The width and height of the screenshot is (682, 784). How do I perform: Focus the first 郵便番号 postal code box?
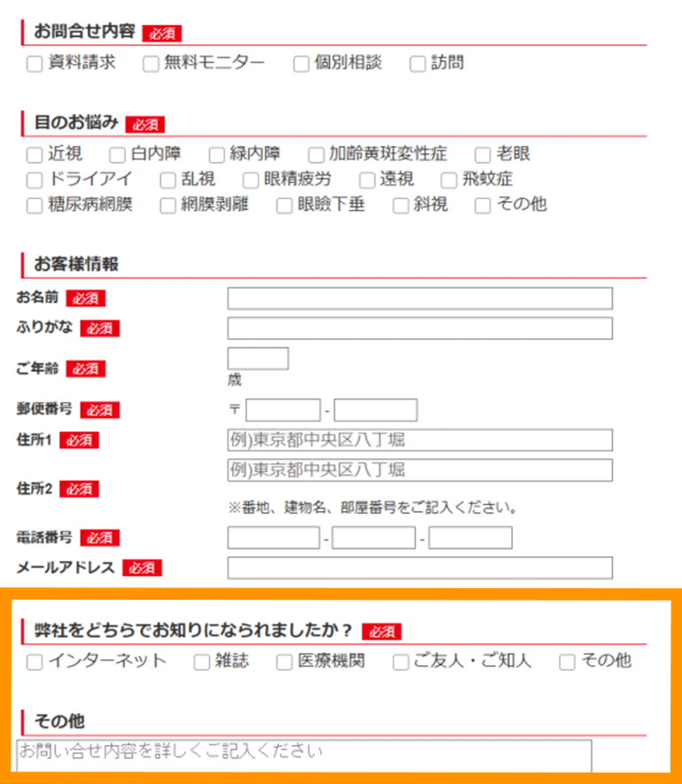tap(283, 410)
